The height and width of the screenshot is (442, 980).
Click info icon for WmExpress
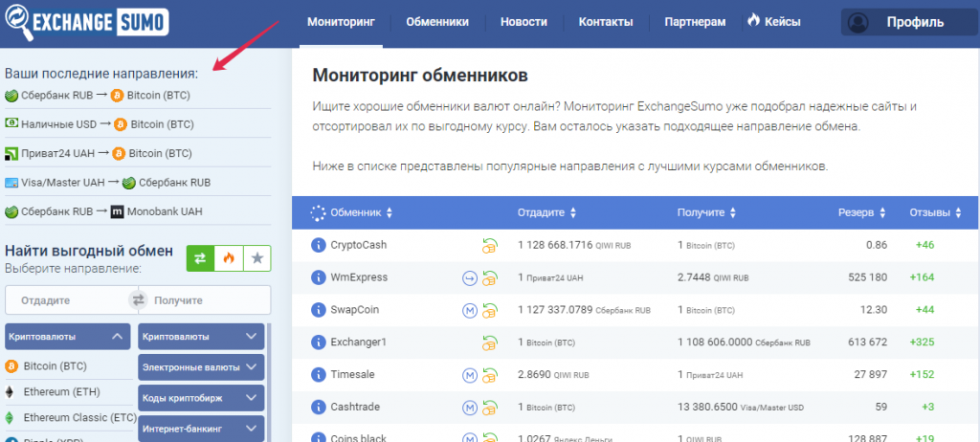point(319,277)
